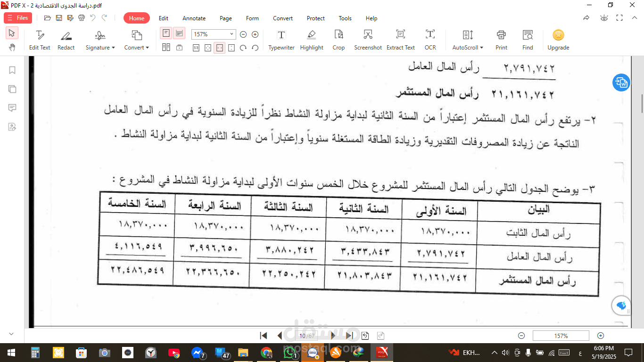Open the Find tool
This screenshot has height=362, width=644.
click(x=528, y=41)
